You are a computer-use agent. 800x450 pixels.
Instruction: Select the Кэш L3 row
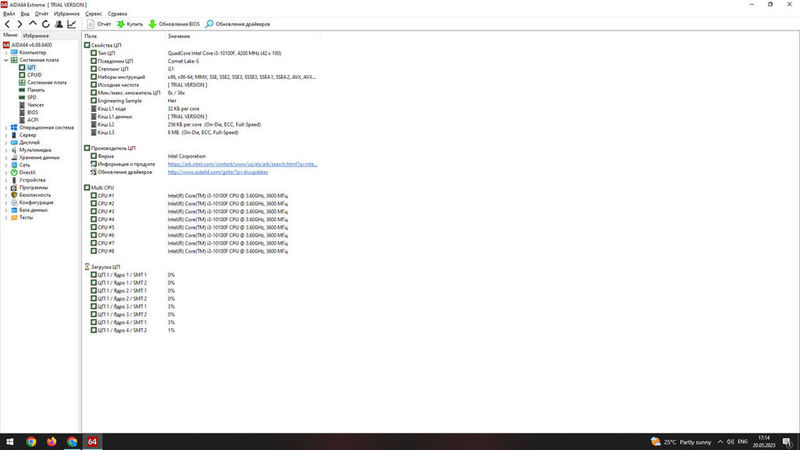point(202,132)
